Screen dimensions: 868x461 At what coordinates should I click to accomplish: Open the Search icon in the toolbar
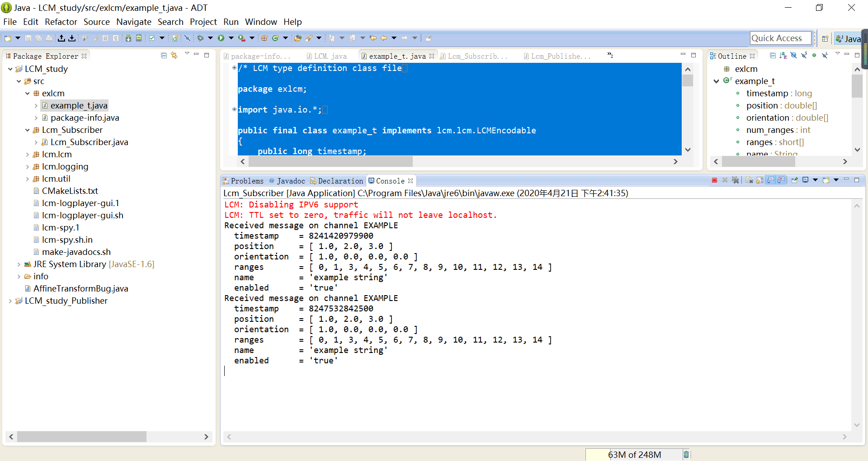point(308,38)
